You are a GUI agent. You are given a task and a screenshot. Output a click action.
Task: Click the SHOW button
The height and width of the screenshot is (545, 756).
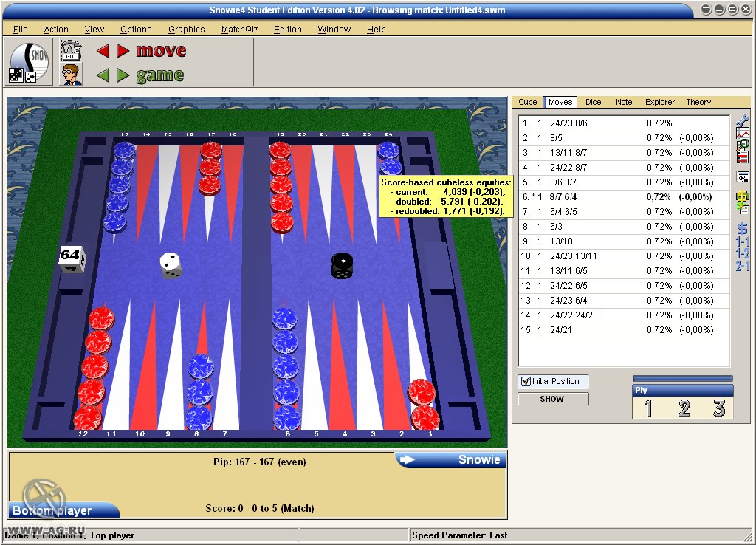(x=552, y=399)
